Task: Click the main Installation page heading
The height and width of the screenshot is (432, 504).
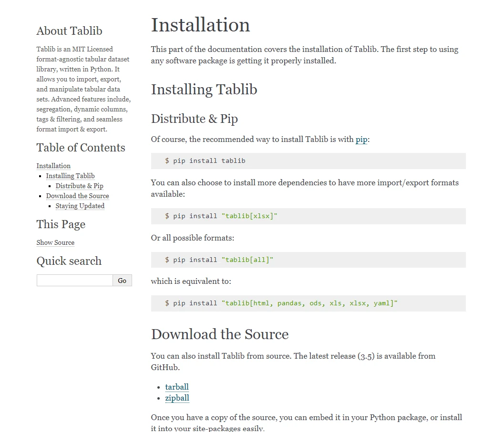Action: tap(200, 25)
